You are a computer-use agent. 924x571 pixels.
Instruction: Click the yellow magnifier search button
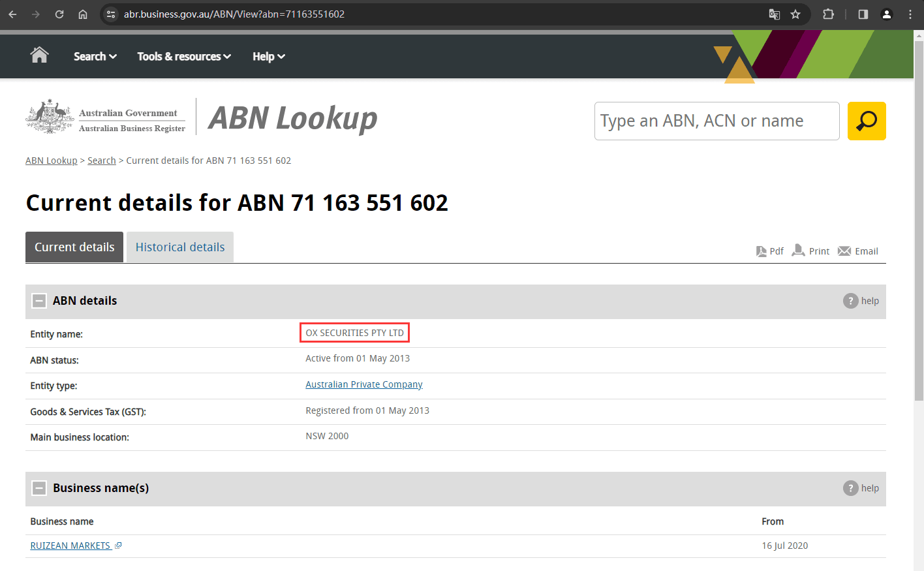[x=867, y=121]
